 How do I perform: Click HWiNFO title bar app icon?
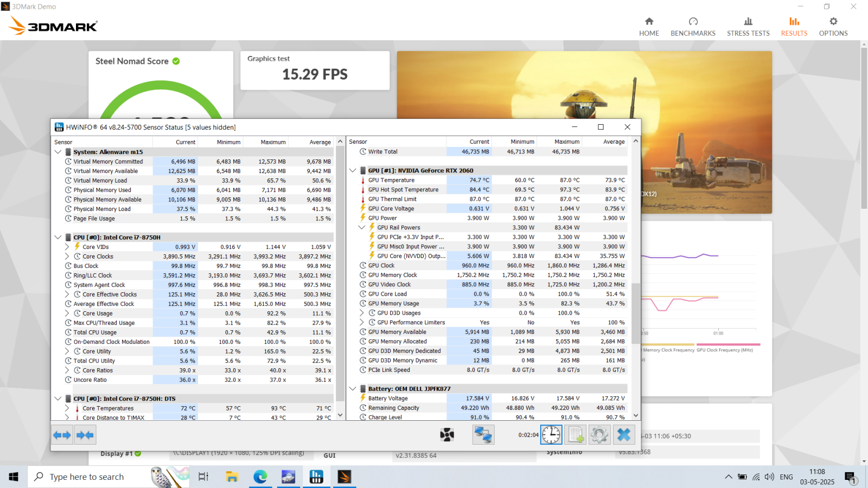pyautogui.click(x=59, y=127)
